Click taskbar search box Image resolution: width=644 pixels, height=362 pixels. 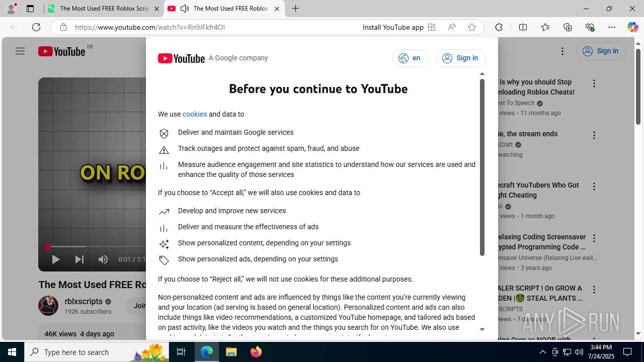[97, 352]
